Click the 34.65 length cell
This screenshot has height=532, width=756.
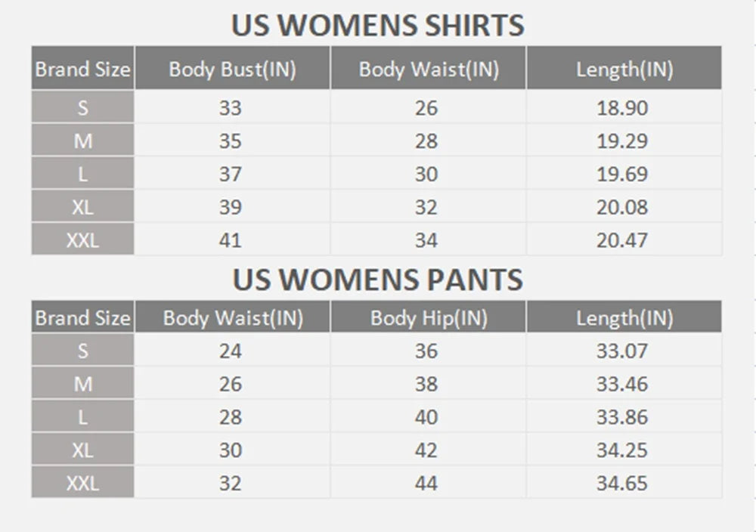coord(624,482)
